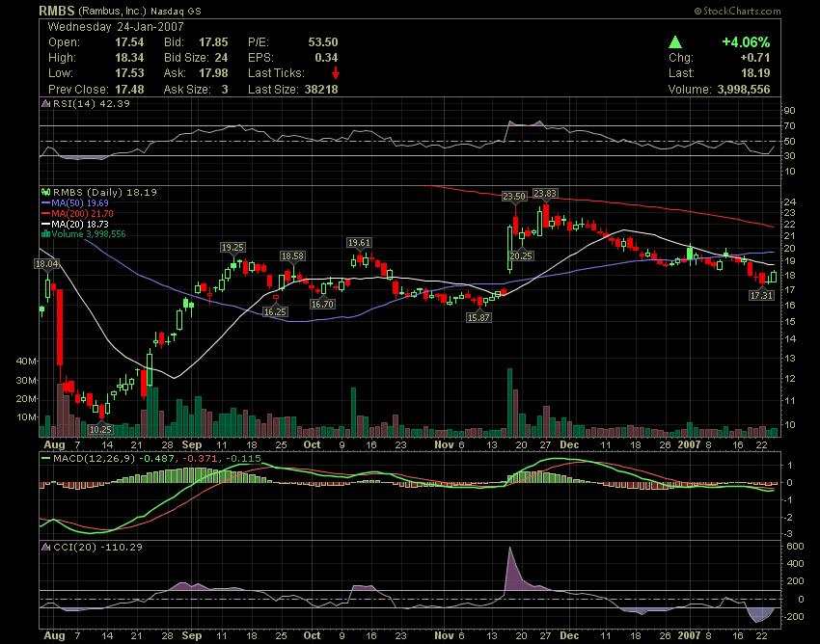820x644 pixels.
Task: Click the 20.25 price marker
Action: pyautogui.click(x=521, y=255)
